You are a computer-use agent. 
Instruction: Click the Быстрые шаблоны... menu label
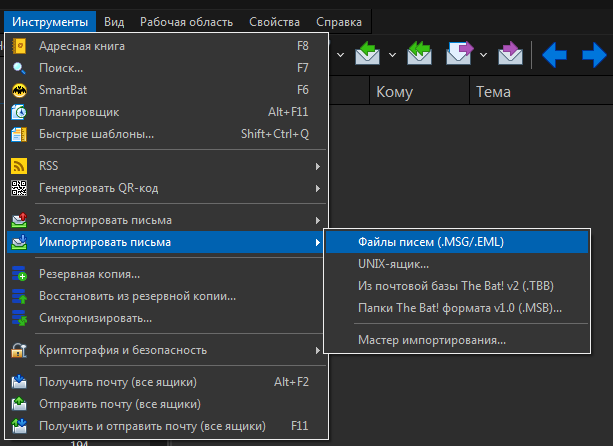pyautogui.click(x=96, y=134)
